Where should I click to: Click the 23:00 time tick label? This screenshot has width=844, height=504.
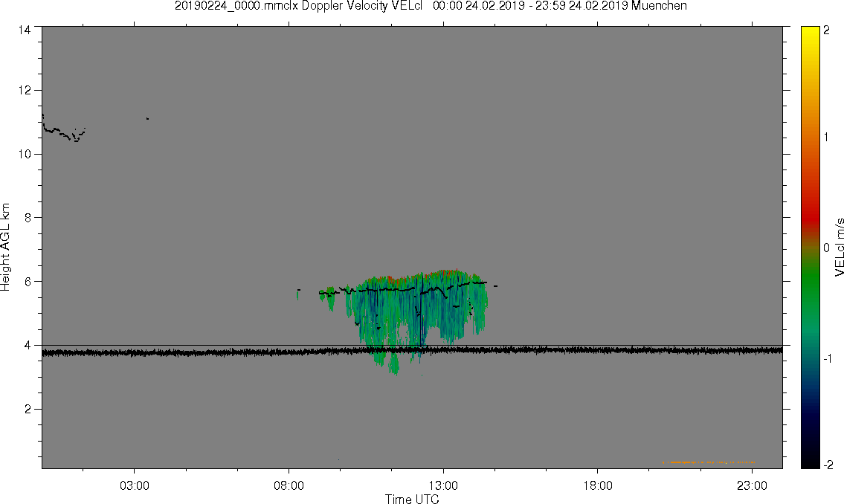(x=752, y=485)
